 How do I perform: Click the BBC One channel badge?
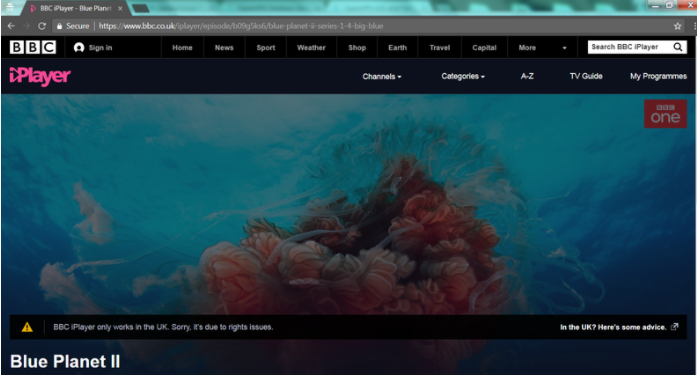coord(665,114)
